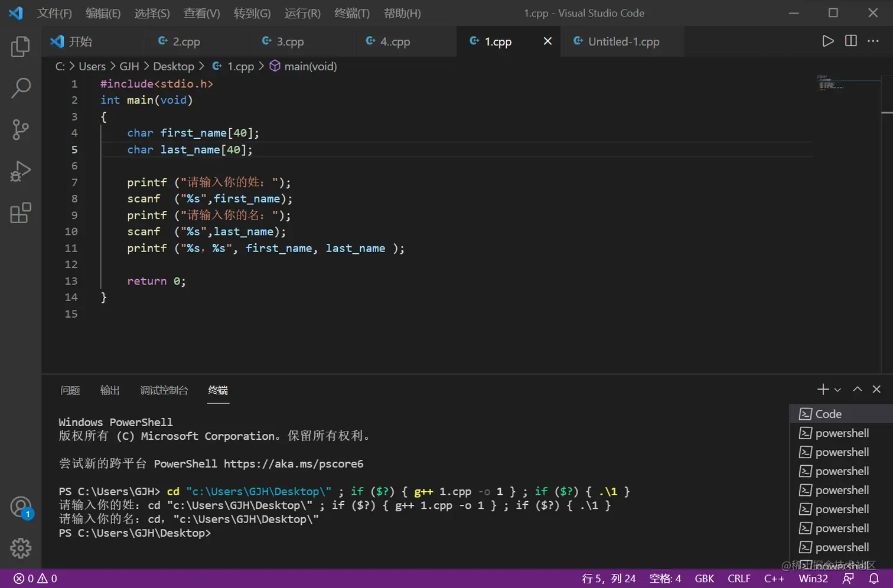Image resolution: width=893 pixels, height=588 pixels.
Task: Maximize the terminal panel size
Action: coord(857,389)
